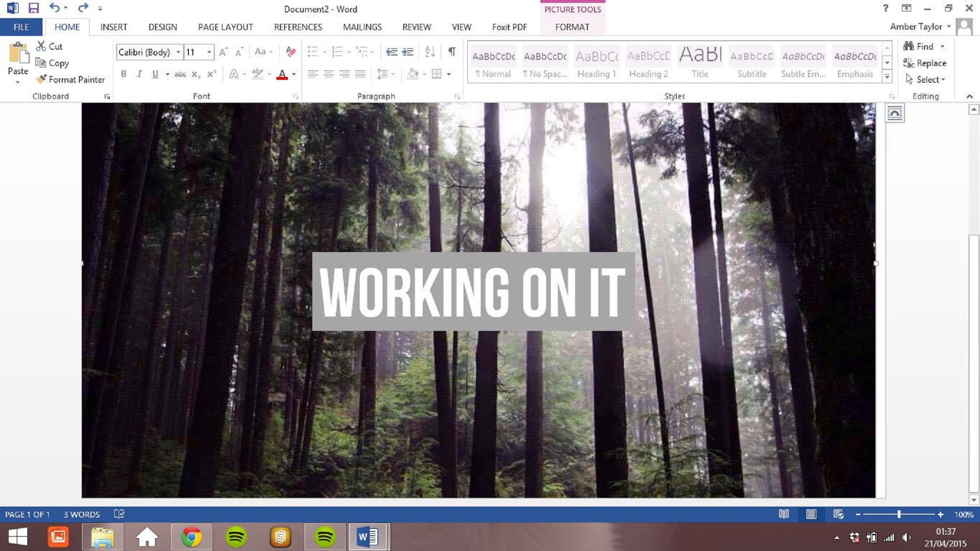Click the Format Painter brush icon

pos(42,79)
